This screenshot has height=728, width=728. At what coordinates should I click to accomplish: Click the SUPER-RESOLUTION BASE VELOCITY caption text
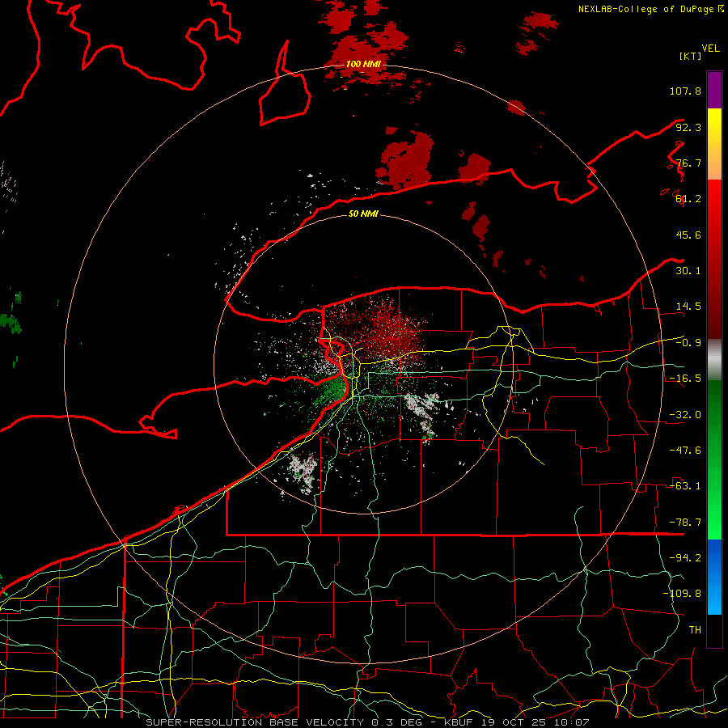[256, 722]
